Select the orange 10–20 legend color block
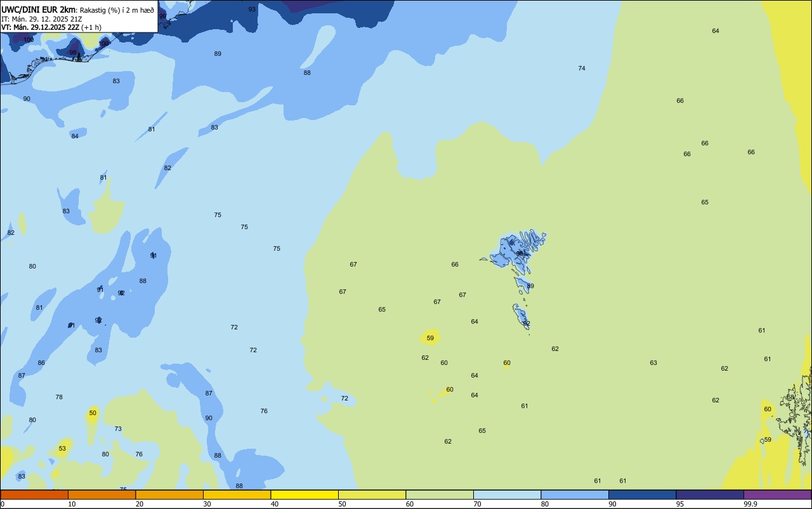Viewport: 812px width, 509px height. point(101,494)
